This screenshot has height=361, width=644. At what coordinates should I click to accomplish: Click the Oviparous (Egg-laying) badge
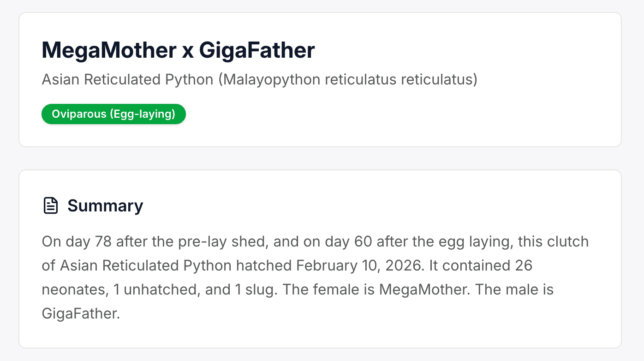tap(113, 114)
